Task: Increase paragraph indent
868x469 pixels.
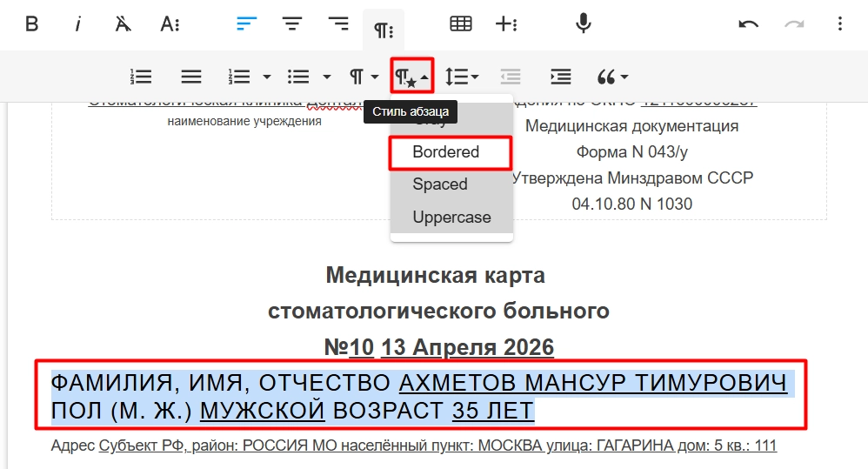Action: coord(561,77)
